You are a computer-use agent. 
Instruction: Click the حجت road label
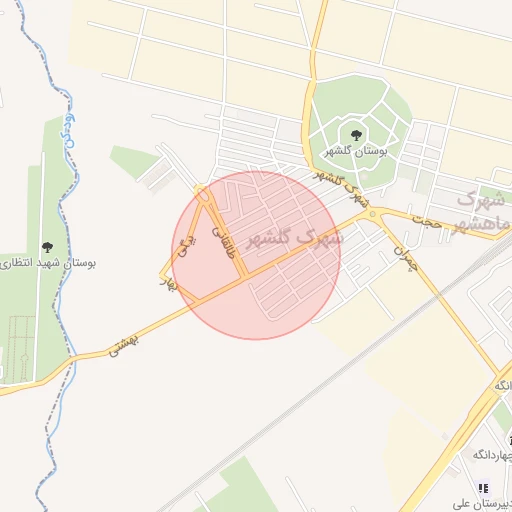427,222
